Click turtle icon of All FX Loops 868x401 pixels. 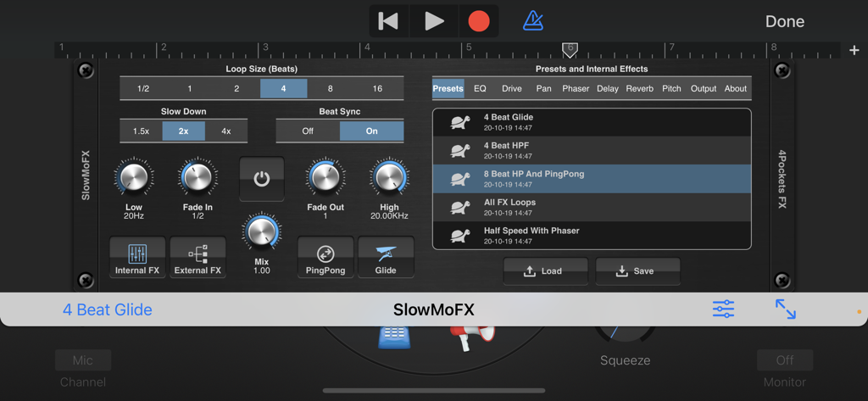coord(459,208)
